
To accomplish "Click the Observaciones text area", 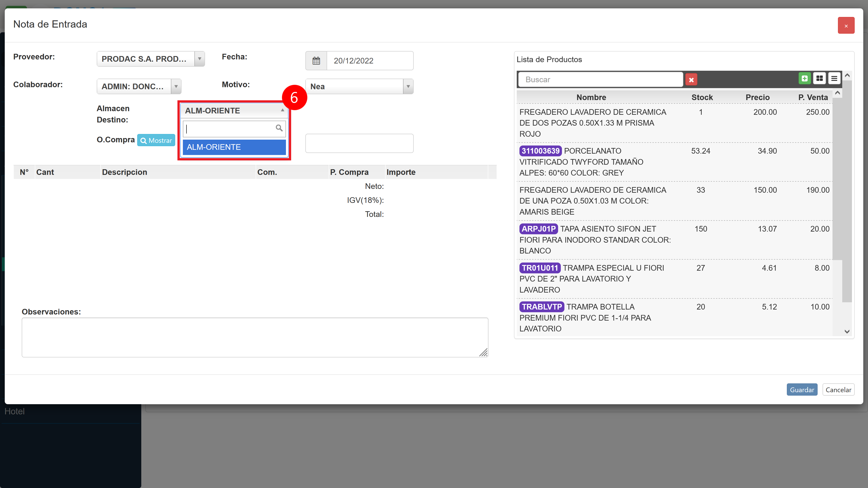I will pos(255,338).
